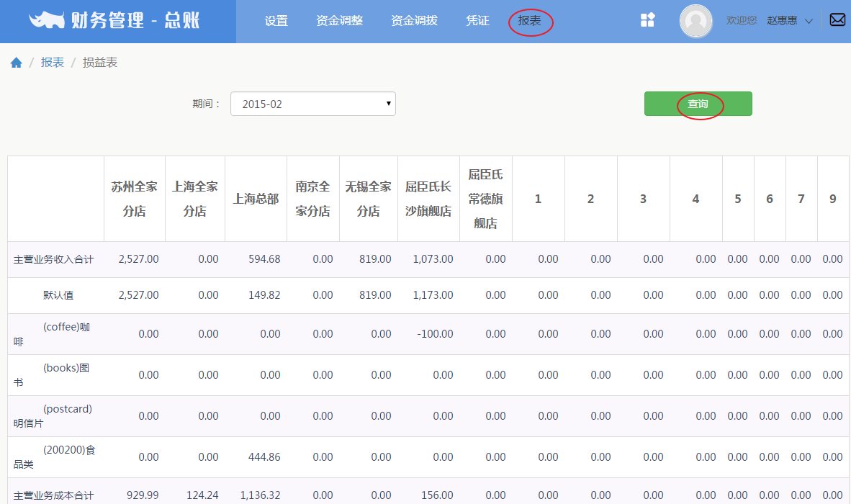Open the 报表 menu
This screenshot has width=851, height=504.
click(529, 21)
